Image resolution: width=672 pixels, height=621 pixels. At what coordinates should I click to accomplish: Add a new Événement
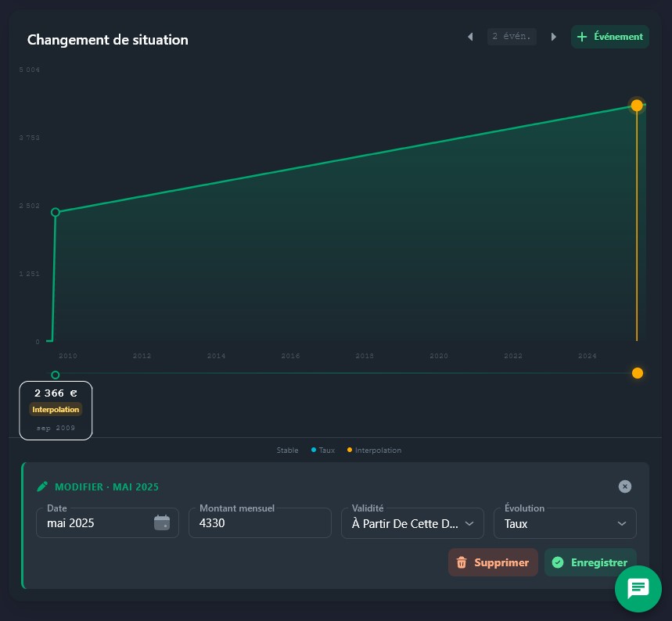609,37
